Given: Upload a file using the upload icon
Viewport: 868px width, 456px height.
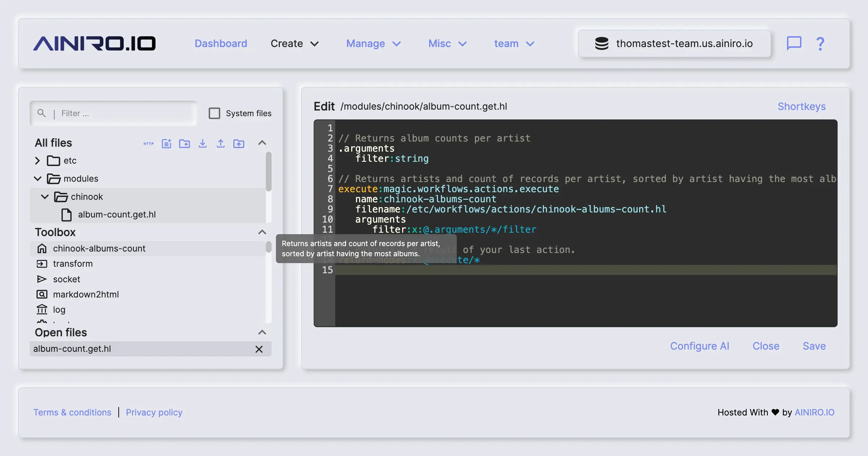Looking at the screenshot, I should (221, 143).
